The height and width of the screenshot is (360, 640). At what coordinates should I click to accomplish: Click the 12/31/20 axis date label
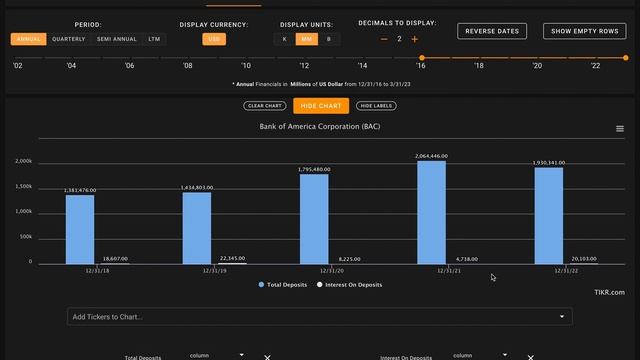(x=331, y=271)
